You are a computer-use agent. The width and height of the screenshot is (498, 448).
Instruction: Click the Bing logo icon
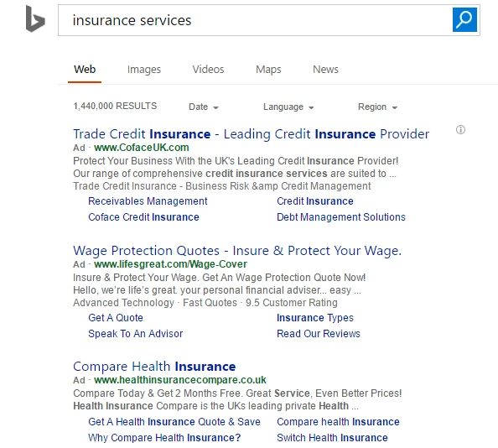tap(35, 18)
